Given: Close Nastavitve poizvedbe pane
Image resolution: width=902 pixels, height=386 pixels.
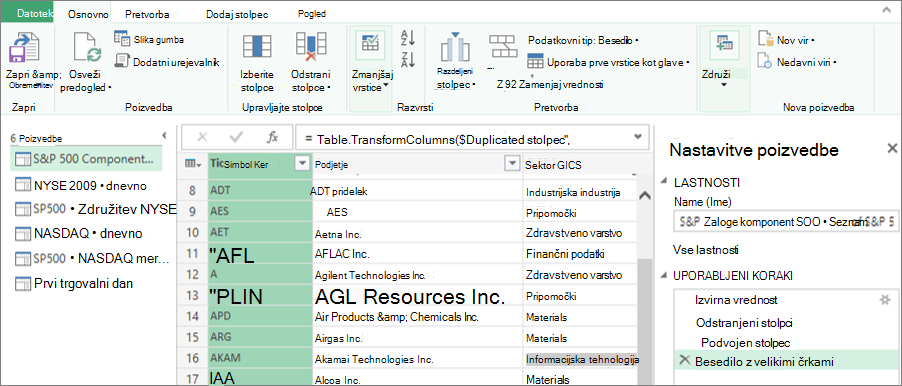Looking at the screenshot, I should coord(892,149).
